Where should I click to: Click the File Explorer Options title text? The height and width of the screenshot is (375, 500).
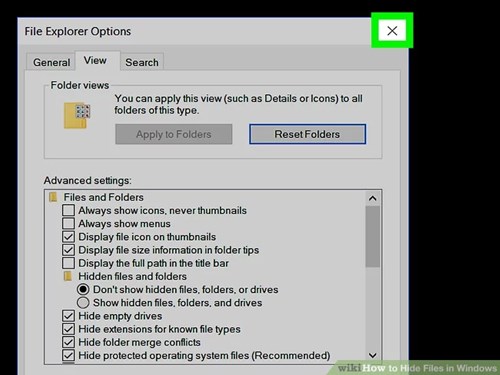pyautogui.click(x=78, y=31)
